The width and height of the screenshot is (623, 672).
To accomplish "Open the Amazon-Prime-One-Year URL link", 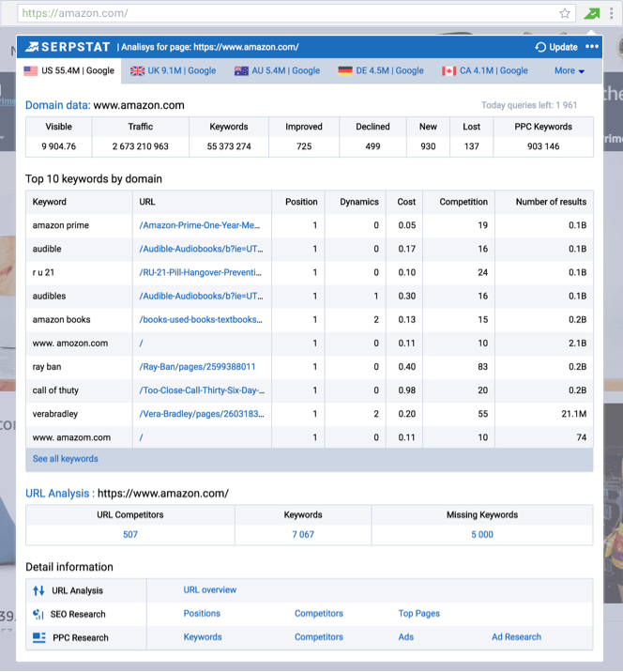I will coord(199,225).
